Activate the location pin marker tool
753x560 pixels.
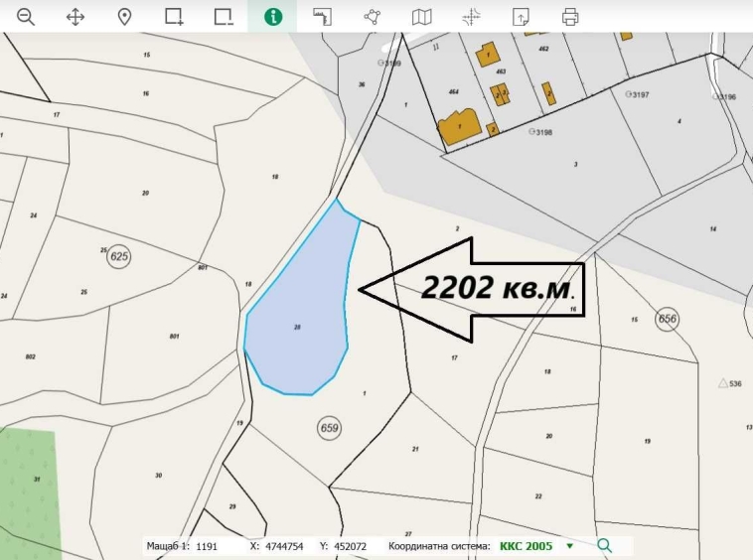[124, 17]
